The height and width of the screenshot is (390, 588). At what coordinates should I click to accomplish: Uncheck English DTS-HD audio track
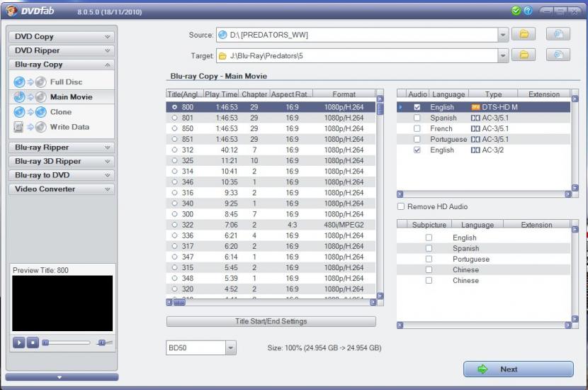click(417, 107)
